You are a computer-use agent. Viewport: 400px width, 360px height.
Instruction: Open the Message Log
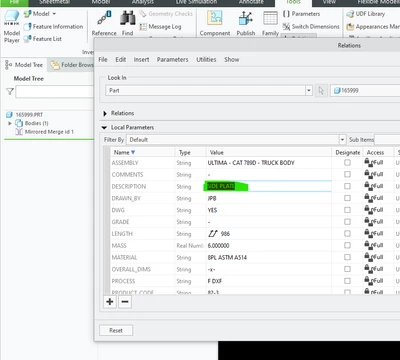[161, 27]
